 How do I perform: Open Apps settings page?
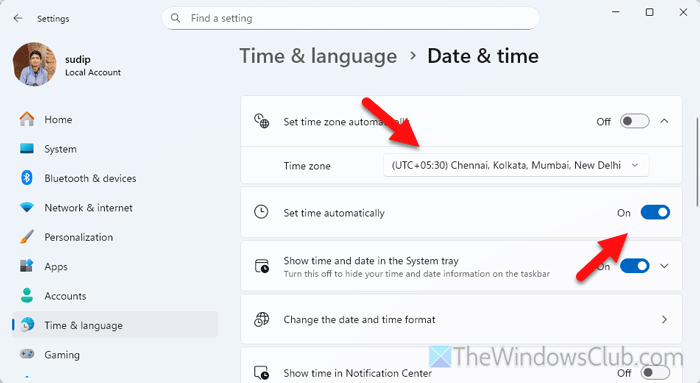(115, 266)
